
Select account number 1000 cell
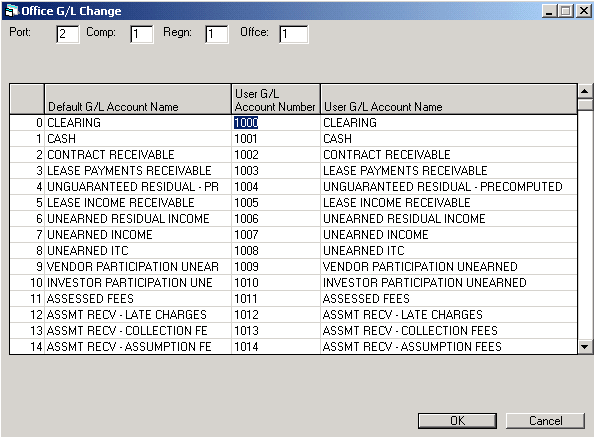[x=276, y=123]
